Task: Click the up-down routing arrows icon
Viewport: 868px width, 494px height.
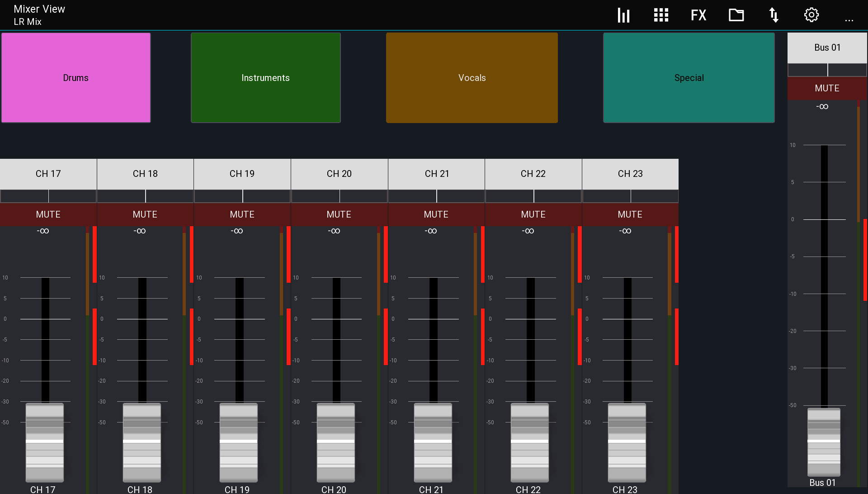Action: [774, 15]
